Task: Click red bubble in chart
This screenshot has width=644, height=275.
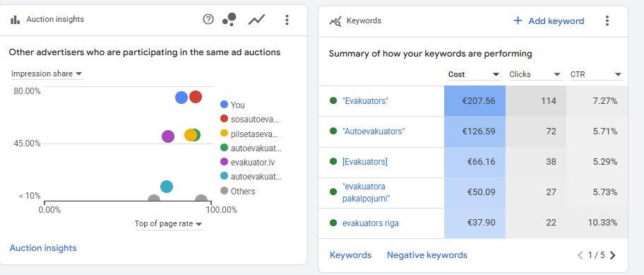Action: point(196,98)
